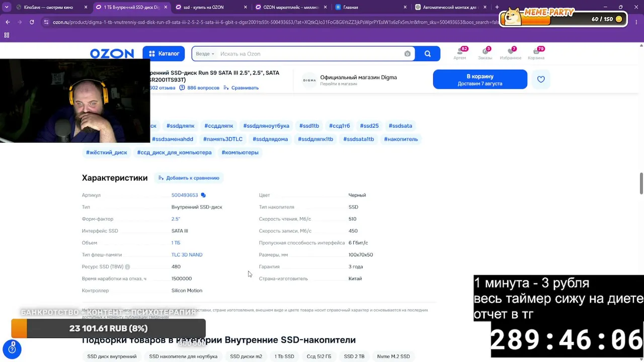Focus the Искать на Ozon search field
This screenshot has height=362, width=644.
(x=309, y=54)
